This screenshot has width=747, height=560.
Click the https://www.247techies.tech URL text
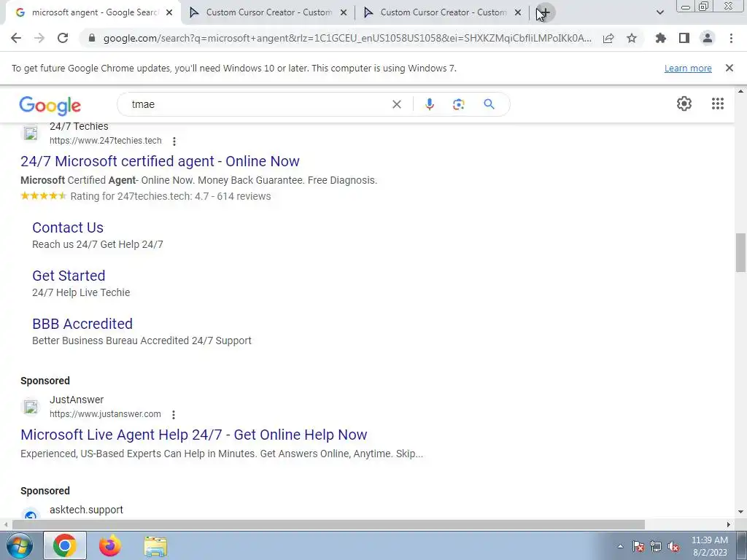click(105, 141)
